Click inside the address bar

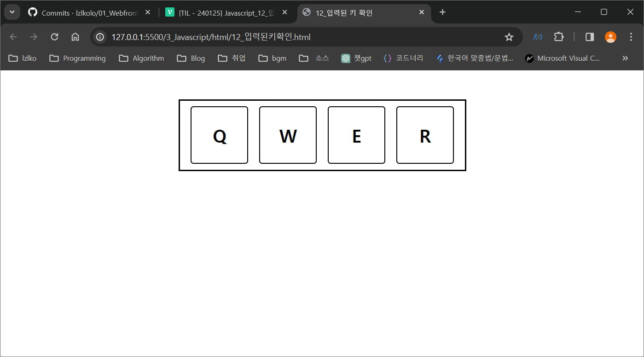(x=276, y=37)
